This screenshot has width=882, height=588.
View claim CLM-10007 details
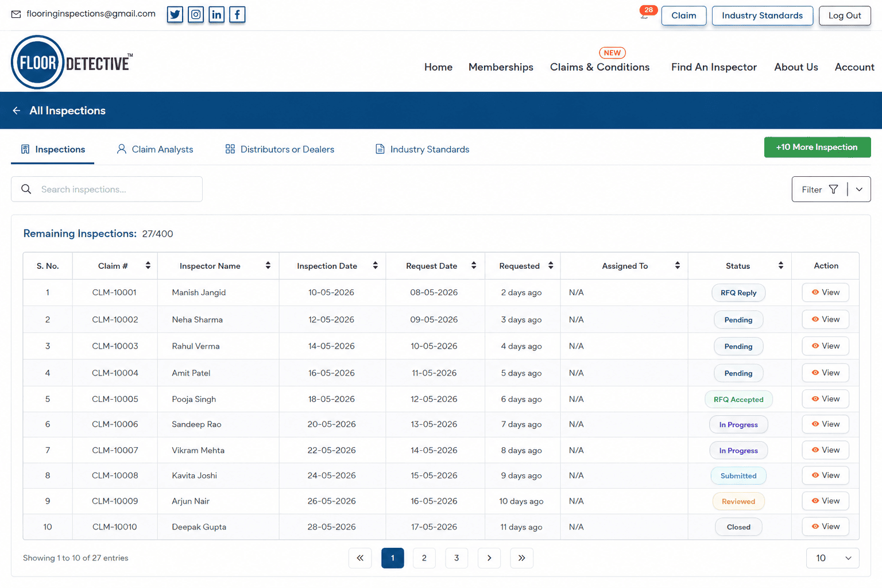coord(825,450)
